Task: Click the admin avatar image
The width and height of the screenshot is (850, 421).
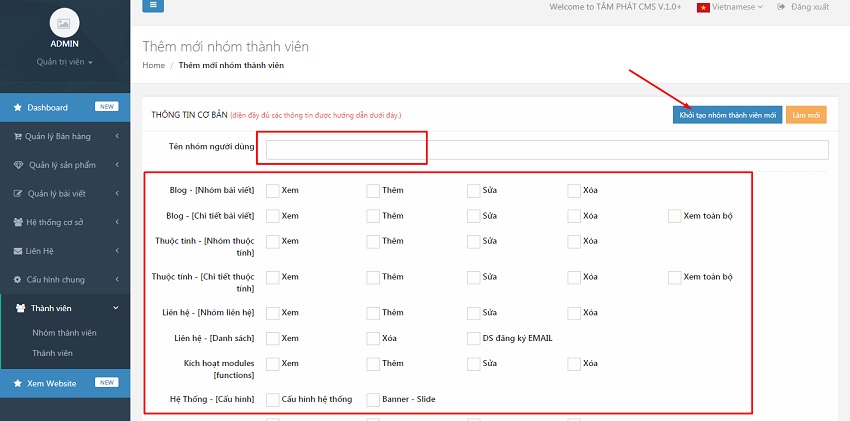Action: (x=64, y=22)
